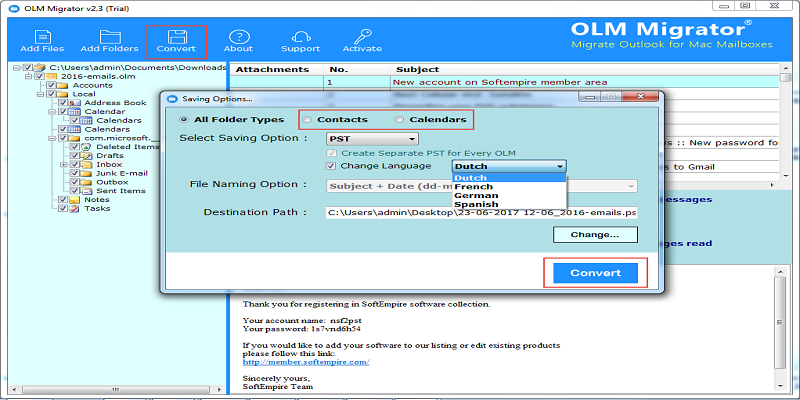Click the 2016-emails.olm file icon
This screenshot has width=800, height=400.
click(x=52, y=76)
